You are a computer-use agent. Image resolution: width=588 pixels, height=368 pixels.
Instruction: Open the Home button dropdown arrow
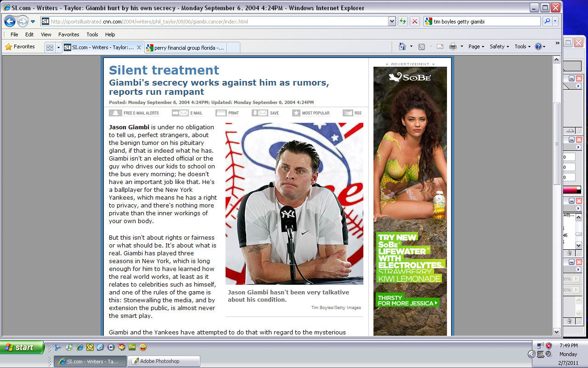(x=411, y=46)
